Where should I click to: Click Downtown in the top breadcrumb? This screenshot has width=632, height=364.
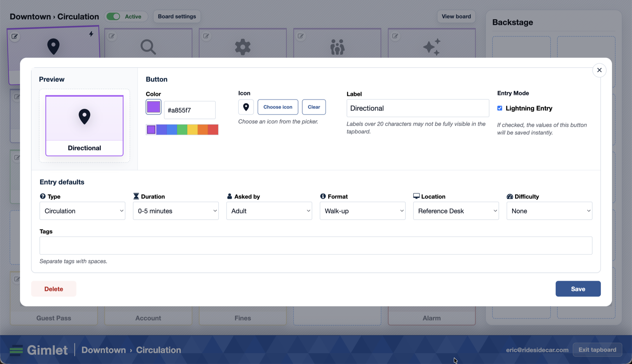click(30, 16)
